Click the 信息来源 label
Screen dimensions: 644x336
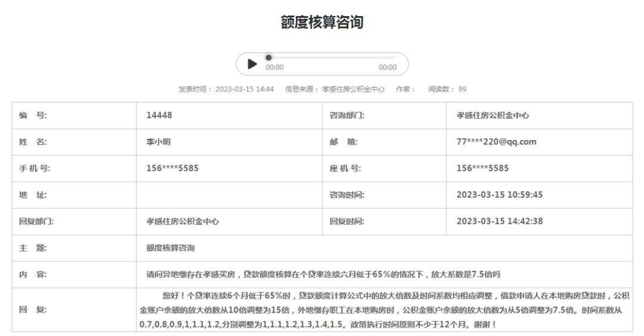coord(302,89)
